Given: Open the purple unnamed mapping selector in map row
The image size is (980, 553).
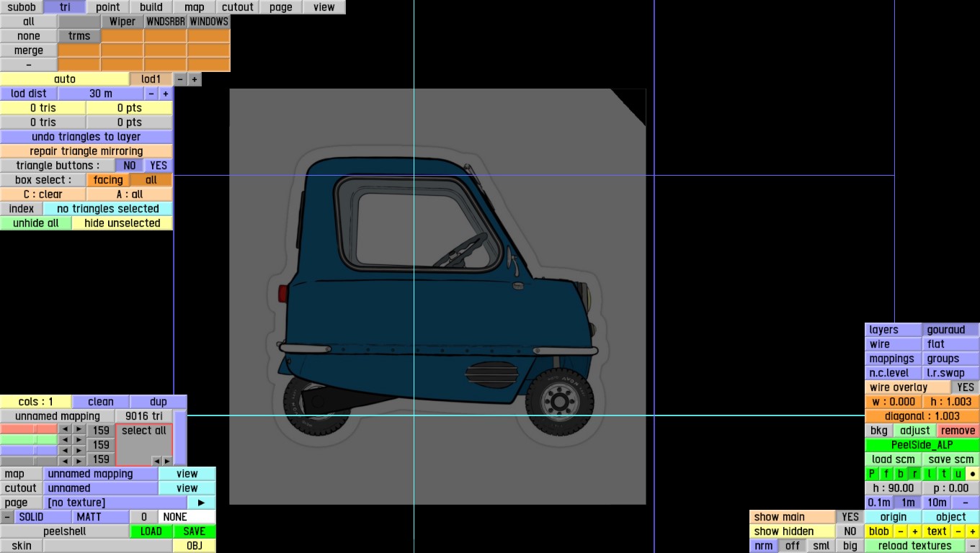Looking at the screenshot, I should tap(101, 474).
